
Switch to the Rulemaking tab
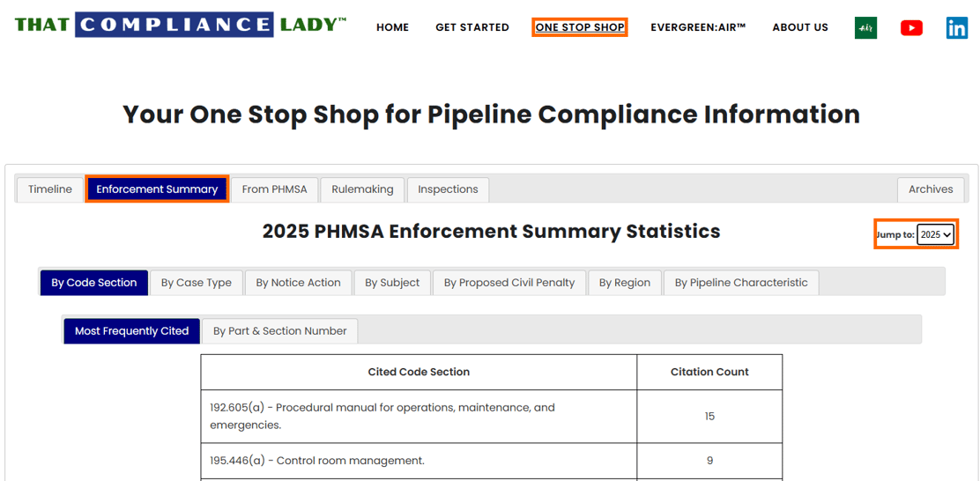pos(362,189)
